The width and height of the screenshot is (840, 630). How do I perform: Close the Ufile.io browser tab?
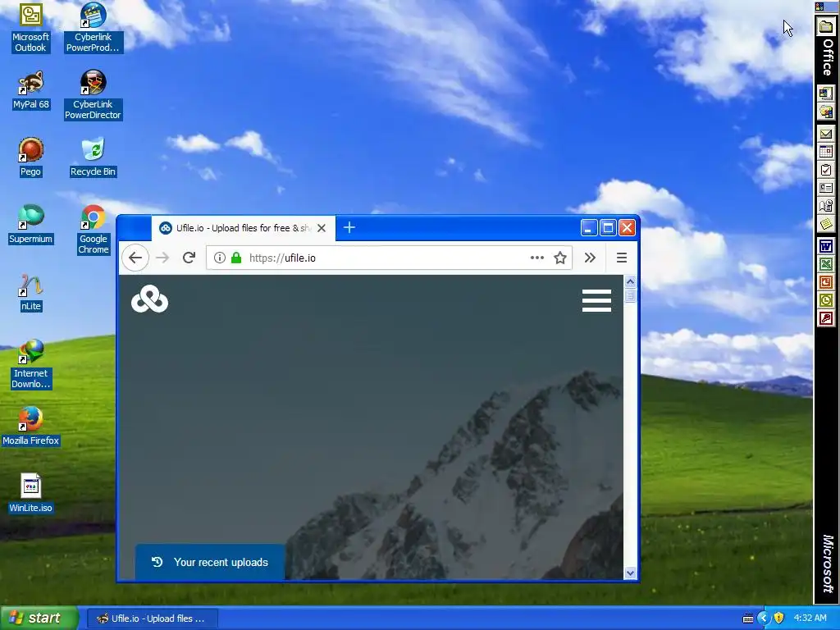click(322, 228)
